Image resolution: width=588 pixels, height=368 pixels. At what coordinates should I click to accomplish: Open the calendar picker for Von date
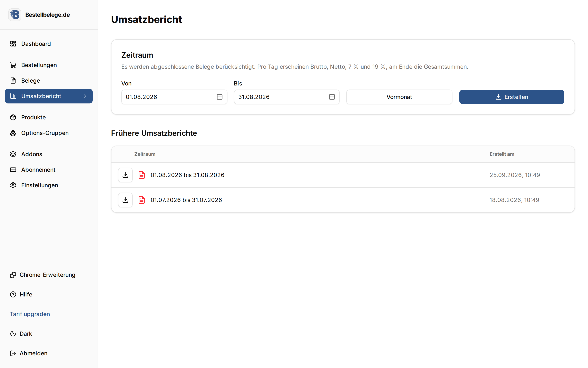pos(220,97)
